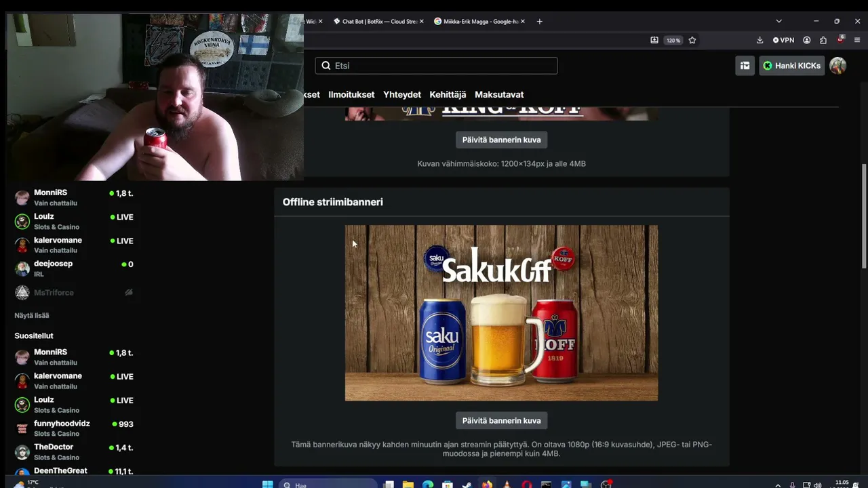Open the profile avatar menu
868x488 pixels.
pos(837,66)
